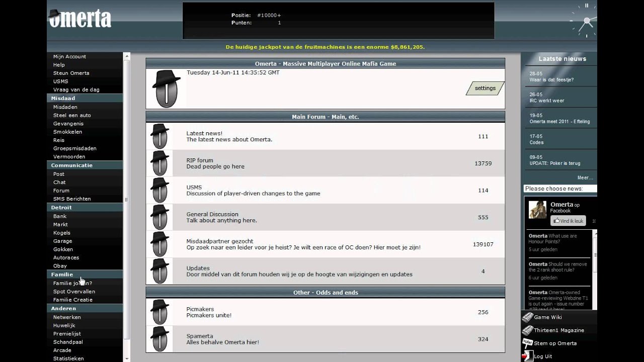Click the Stem op Omerta link text
The image size is (644, 362).
555,343
